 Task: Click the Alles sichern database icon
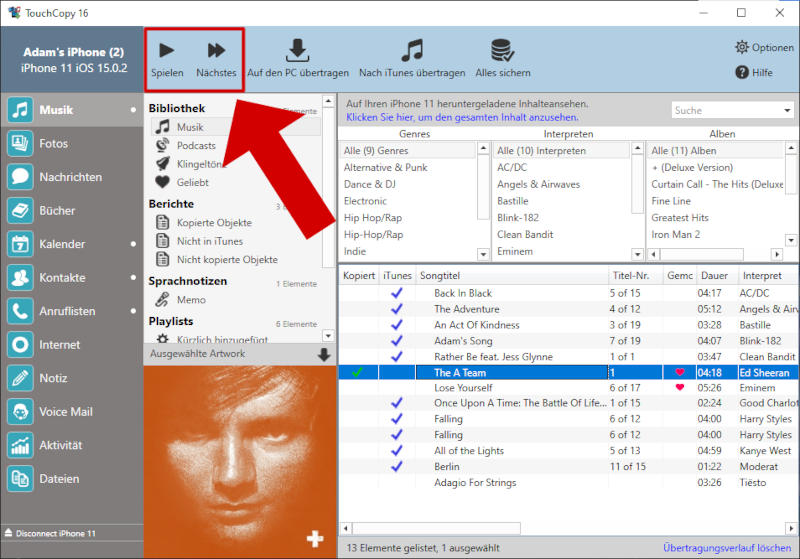pos(503,50)
